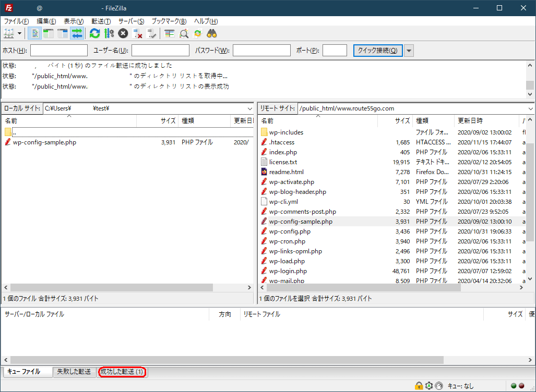Open the ヘルプ(H) menu
The width and height of the screenshot is (536, 392).
[206, 21]
